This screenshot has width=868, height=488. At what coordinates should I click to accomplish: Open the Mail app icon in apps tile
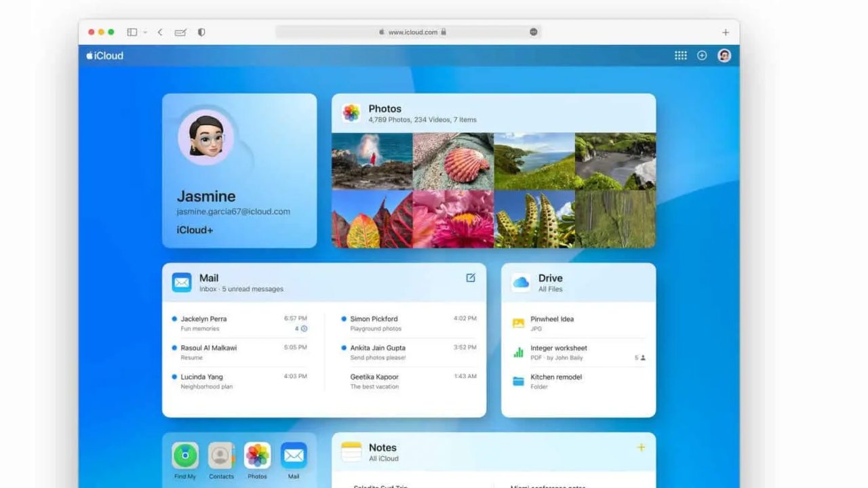click(x=294, y=455)
